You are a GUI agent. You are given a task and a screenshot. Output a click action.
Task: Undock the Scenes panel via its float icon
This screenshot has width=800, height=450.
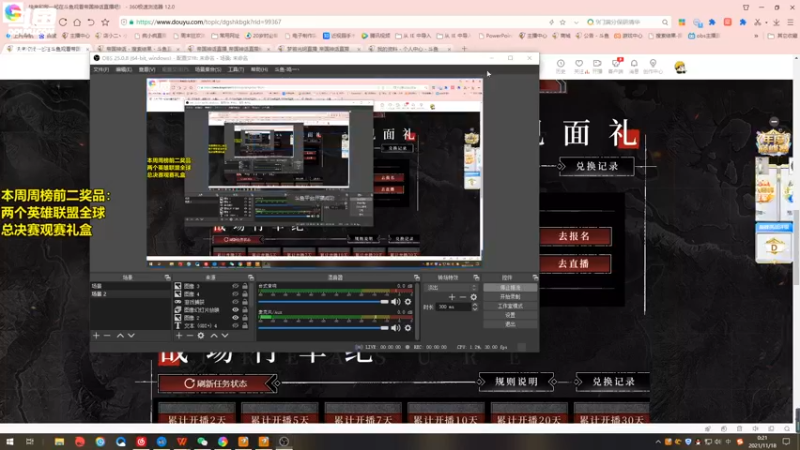167,278
